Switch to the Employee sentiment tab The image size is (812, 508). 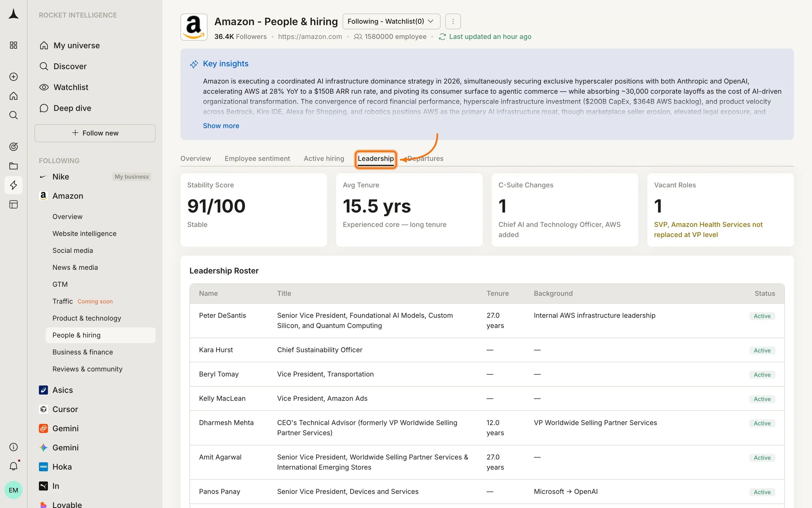tap(257, 159)
